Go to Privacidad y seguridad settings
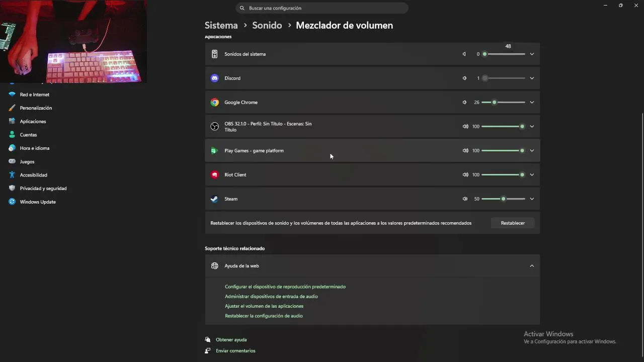This screenshot has height=362, width=644. [43, 189]
